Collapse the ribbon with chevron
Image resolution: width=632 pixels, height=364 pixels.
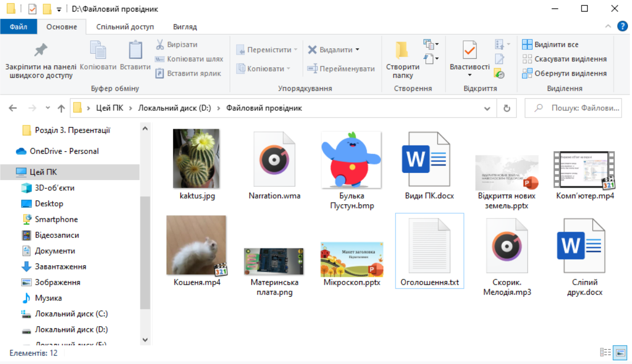pos(608,26)
